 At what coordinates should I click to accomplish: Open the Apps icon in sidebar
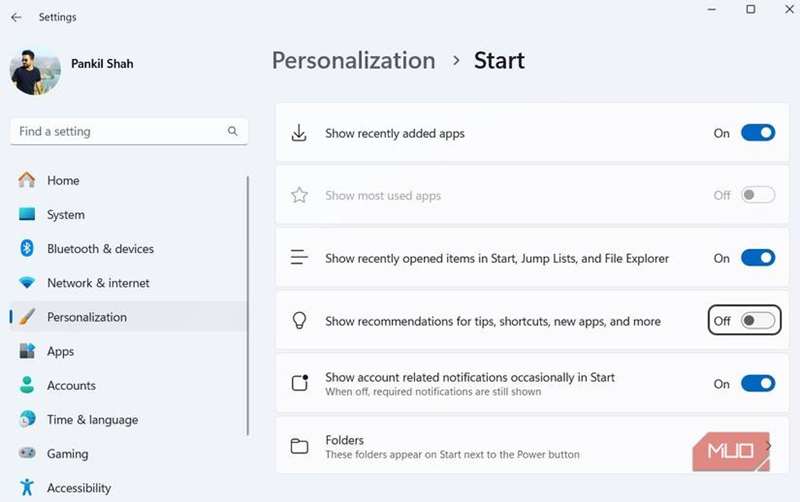tap(27, 351)
